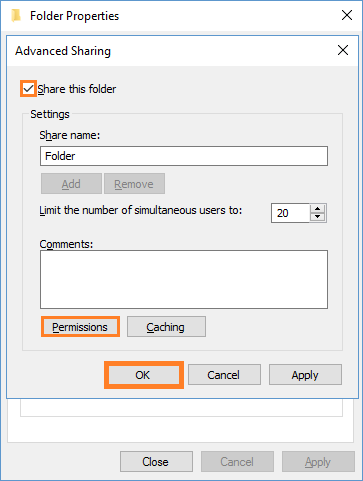Viewport: 363px width, 481px height.
Task: Click inside the Comments text box
Action: coord(184,280)
